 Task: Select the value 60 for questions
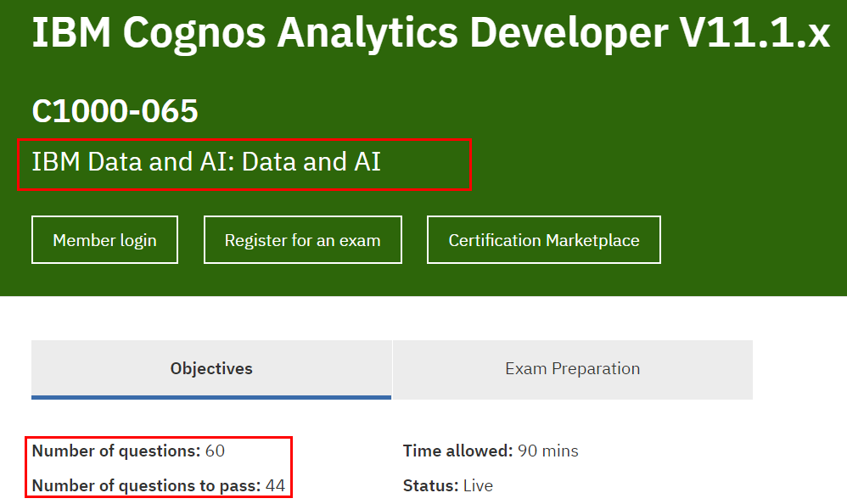coord(215,451)
